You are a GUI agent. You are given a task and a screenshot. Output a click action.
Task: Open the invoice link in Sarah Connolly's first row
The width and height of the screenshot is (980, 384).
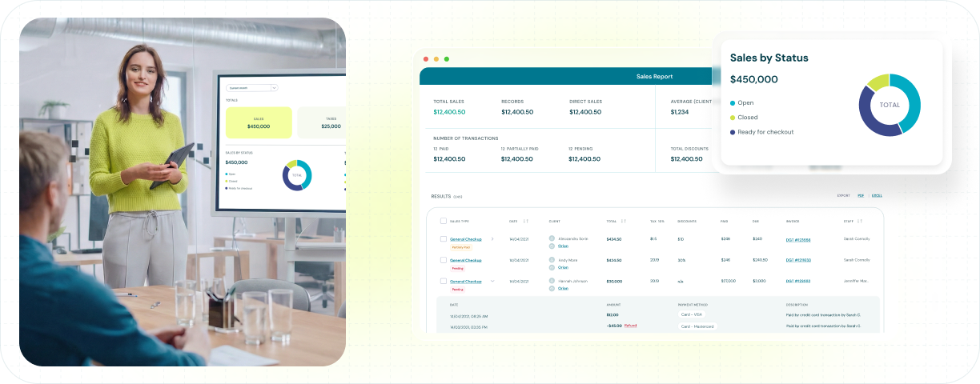797,239
